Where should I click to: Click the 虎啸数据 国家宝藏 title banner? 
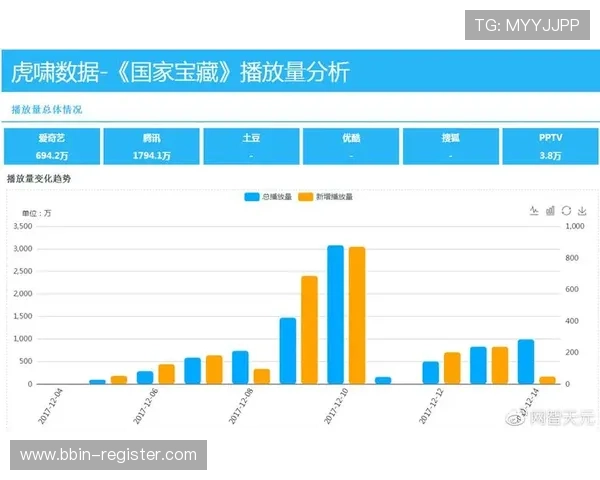click(300, 71)
